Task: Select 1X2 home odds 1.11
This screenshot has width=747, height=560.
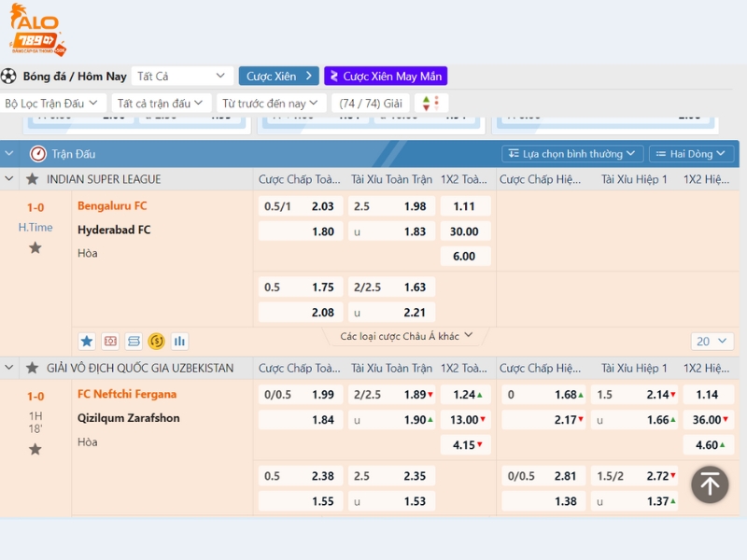Action: [x=465, y=206]
